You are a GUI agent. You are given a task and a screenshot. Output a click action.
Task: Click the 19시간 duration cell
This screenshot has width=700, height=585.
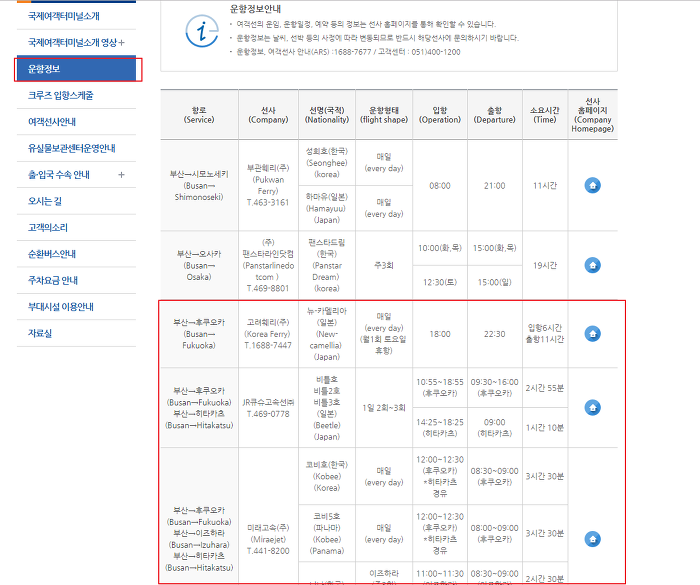(x=545, y=265)
